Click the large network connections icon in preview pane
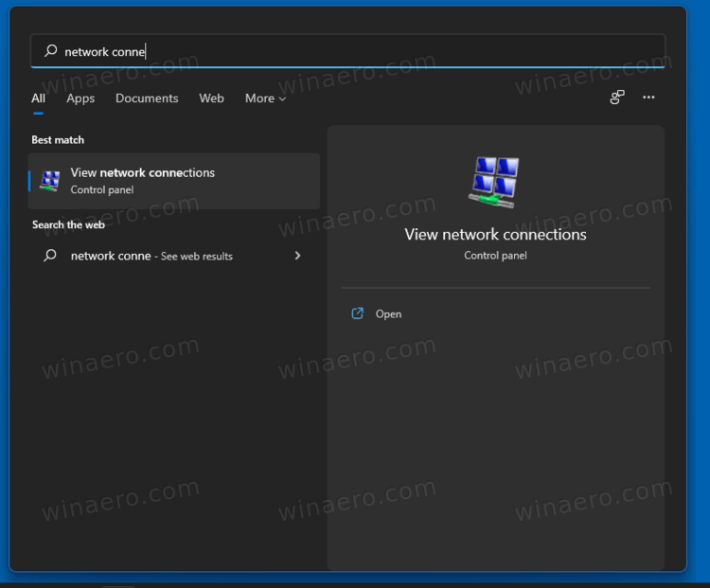 (494, 182)
